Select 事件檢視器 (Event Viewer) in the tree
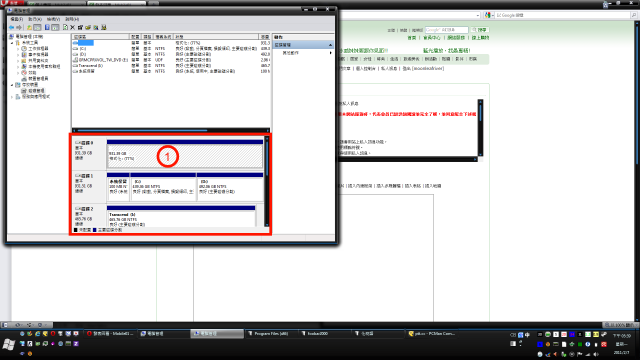Screen dimensions: 640x360 [x=38, y=54]
